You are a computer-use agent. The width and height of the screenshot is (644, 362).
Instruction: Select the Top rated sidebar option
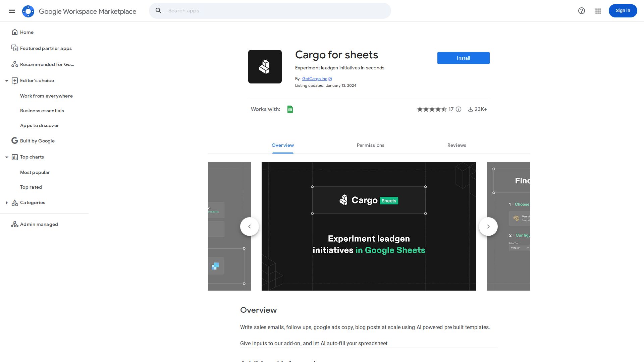pyautogui.click(x=31, y=187)
